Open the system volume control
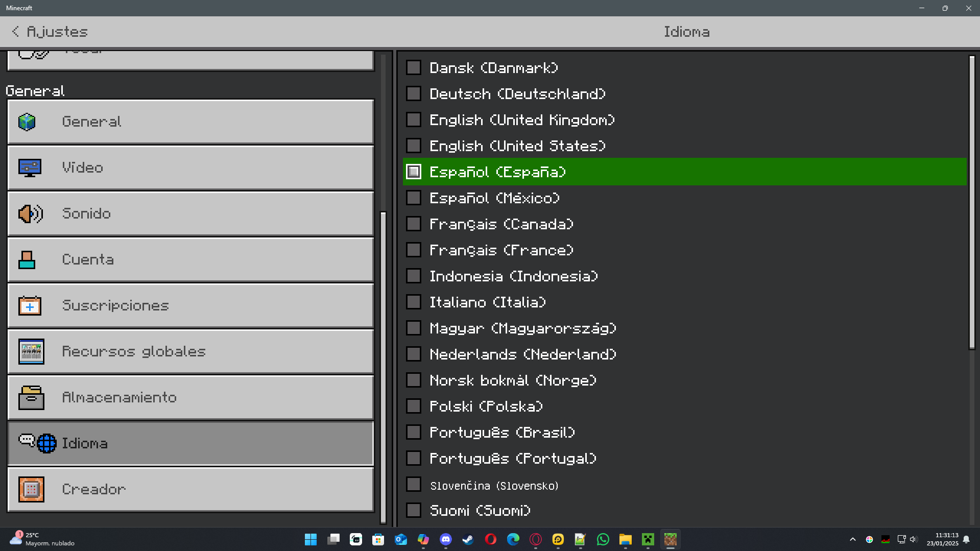The image size is (980, 551). 914,539
